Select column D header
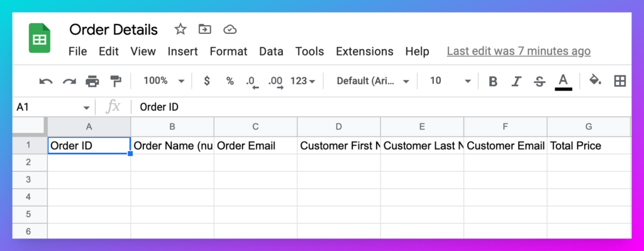Screen dimensions: 644x251 [339, 126]
